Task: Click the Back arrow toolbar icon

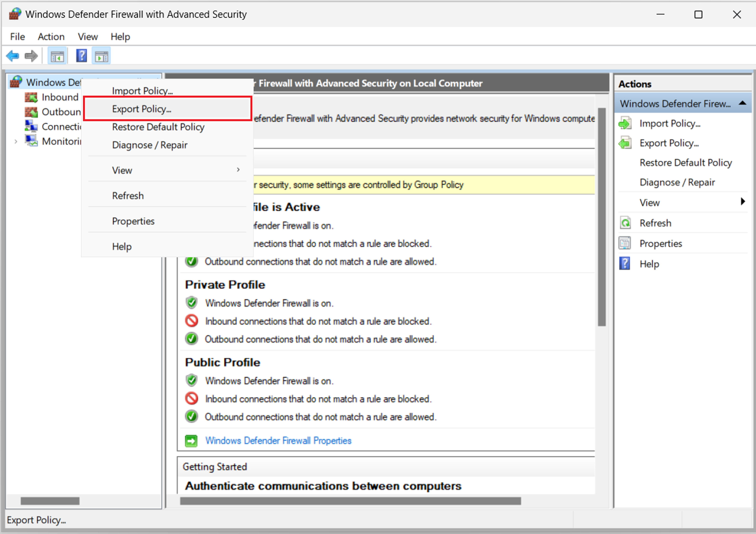Action: point(13,56)
